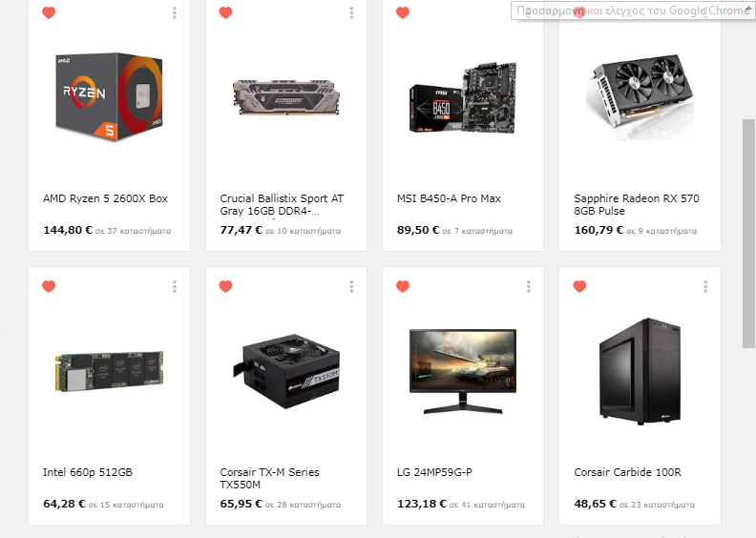The width and height of the screenshot is (756, 538).
Task: Unfavorite AMD Ryzen 5 2600X heart icon
Action: point(49,12)
